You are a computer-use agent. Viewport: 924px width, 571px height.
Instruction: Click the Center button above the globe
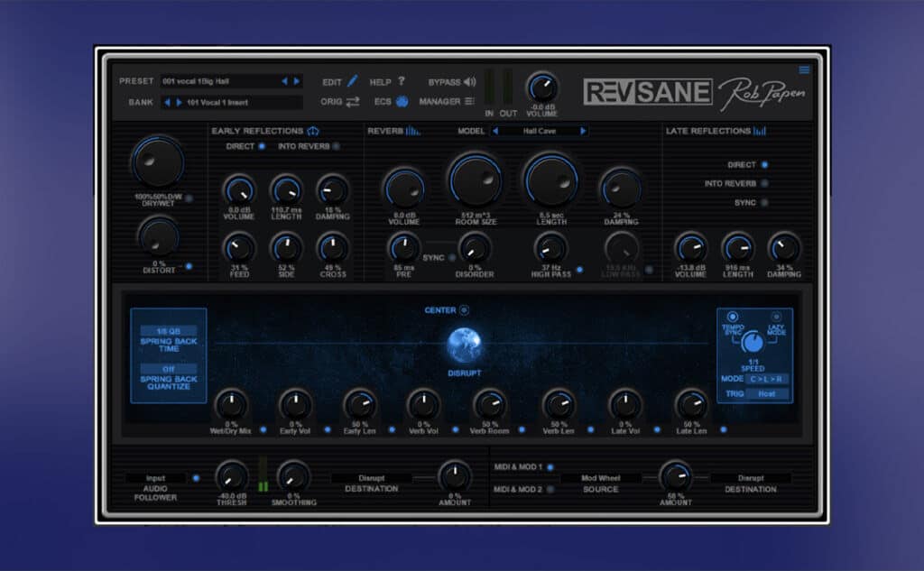pos(464,310)
